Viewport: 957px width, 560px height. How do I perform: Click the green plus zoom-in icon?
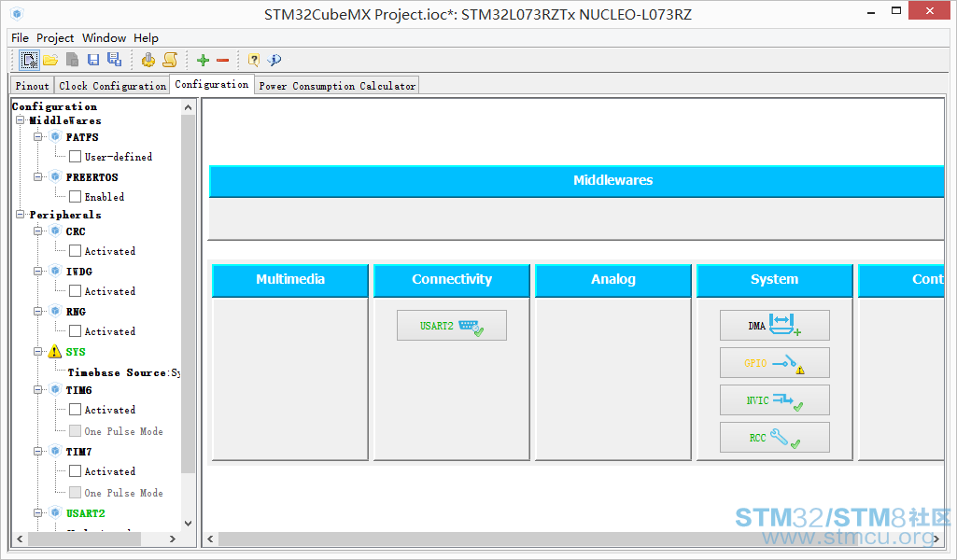tap(204, 60)
